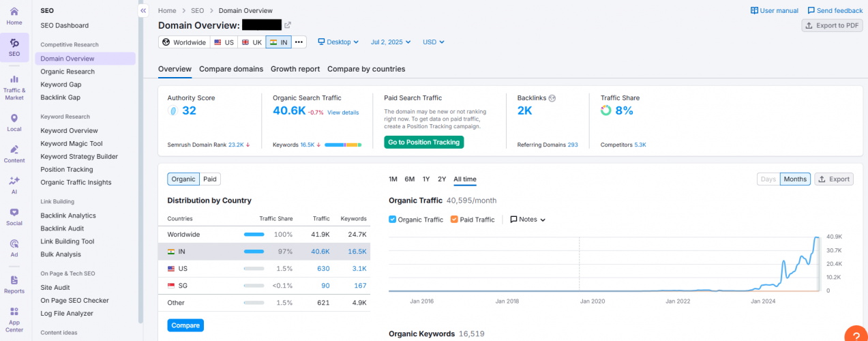
Task: Select the SEO rail icon
Action: click(14, 47)
